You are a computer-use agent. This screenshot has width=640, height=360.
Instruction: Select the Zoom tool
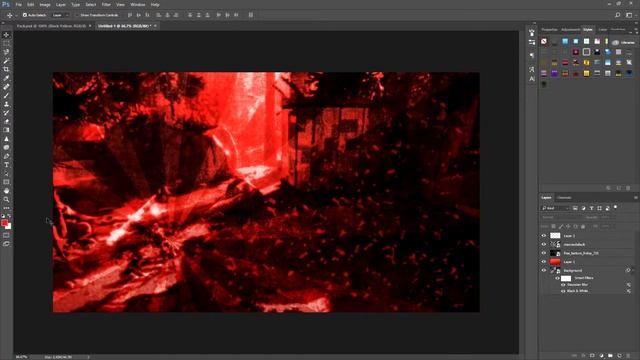(6, 200)
